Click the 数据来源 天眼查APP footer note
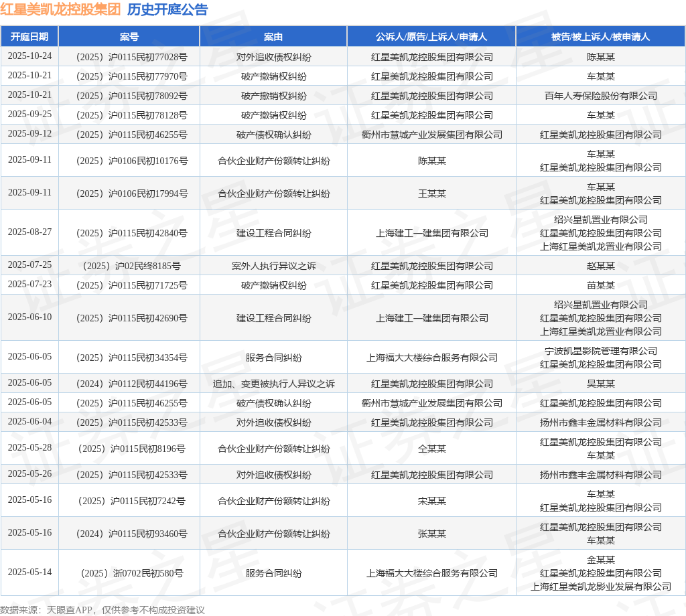 pos(102,610)
